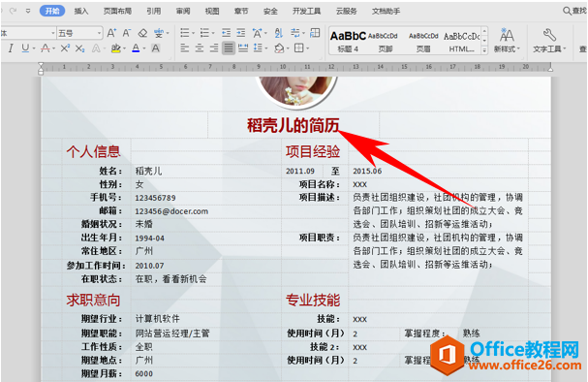Open the 章节 tab

tap(241, 12)
